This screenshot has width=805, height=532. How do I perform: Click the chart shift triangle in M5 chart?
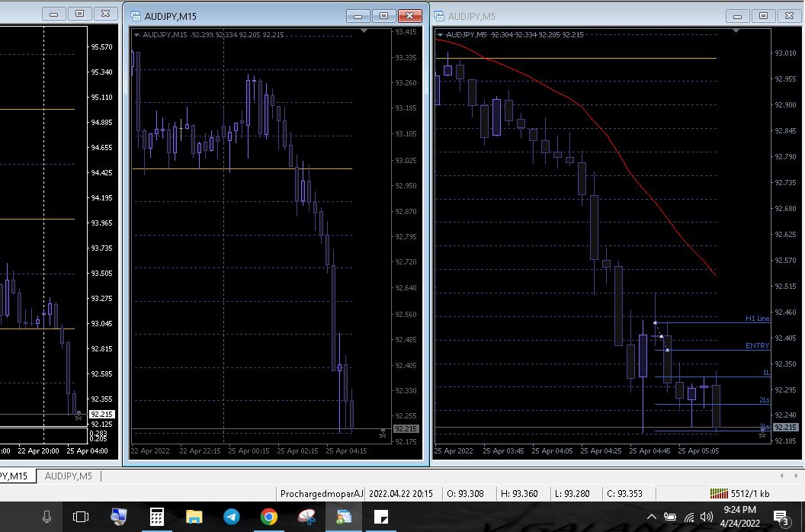(736, 31)
